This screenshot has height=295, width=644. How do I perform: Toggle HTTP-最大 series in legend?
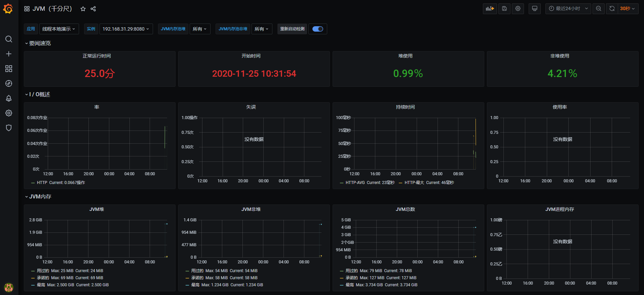point(414,183)
